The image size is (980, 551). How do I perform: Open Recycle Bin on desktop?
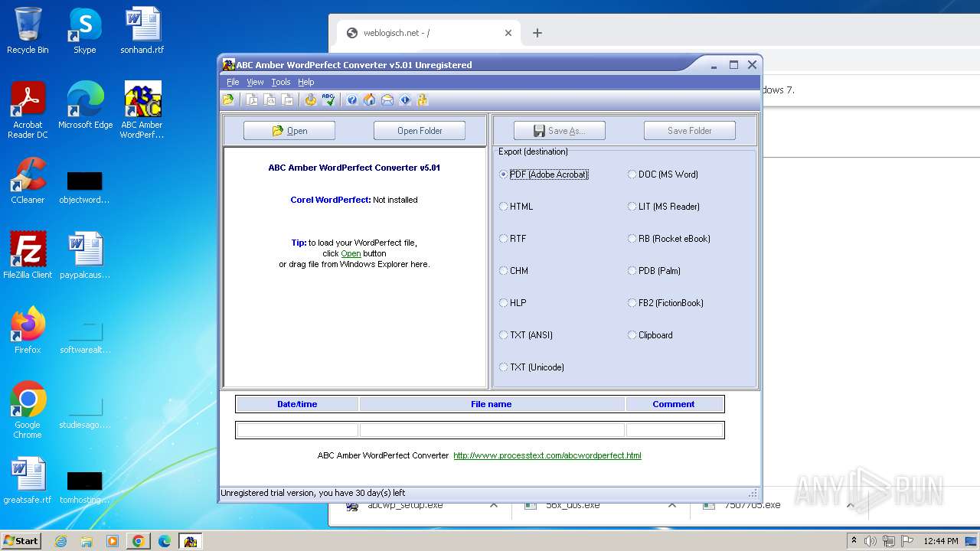(28, 31)
